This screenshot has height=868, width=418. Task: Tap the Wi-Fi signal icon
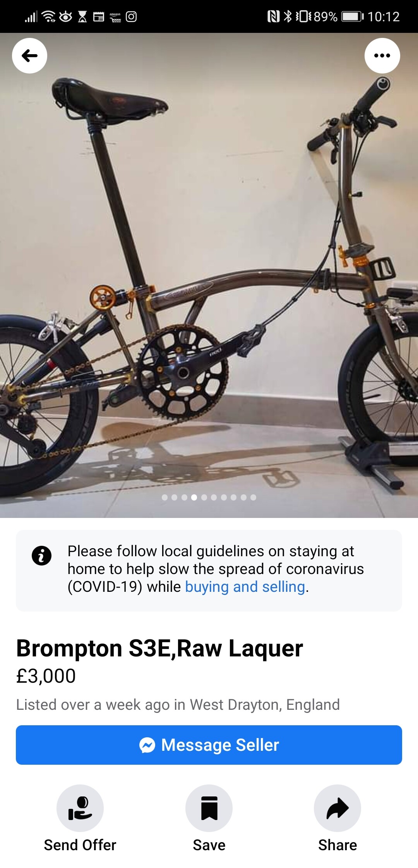point(48,17)
